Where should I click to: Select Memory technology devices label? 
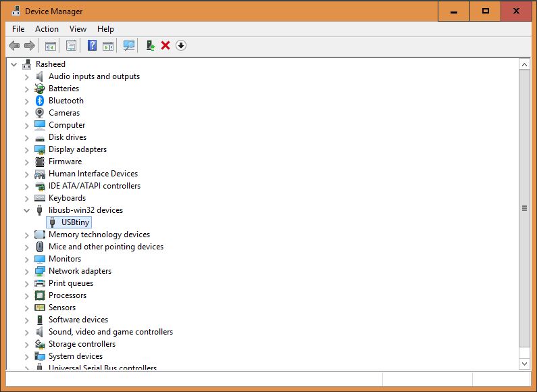pyautogui.click(x=99, y=235)
